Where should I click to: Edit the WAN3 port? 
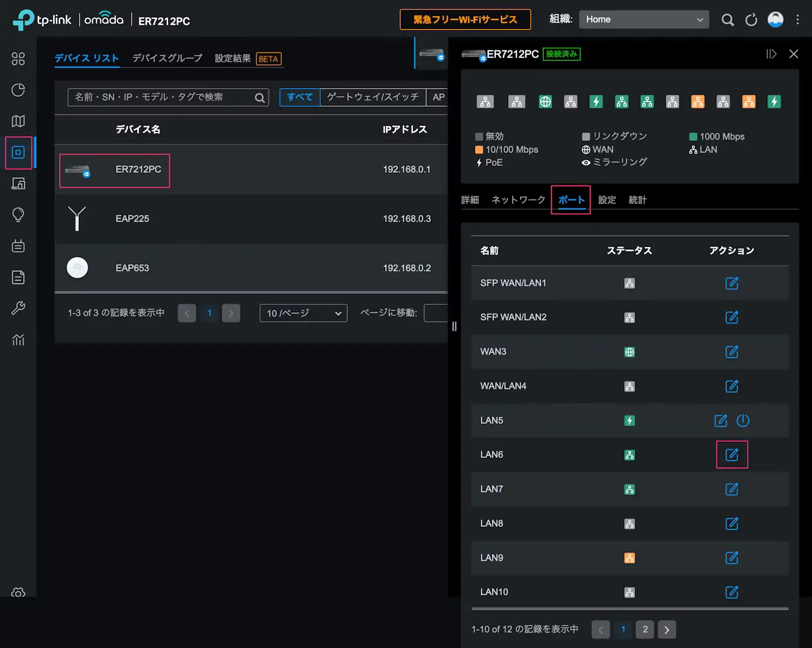[x=732, y=351]
